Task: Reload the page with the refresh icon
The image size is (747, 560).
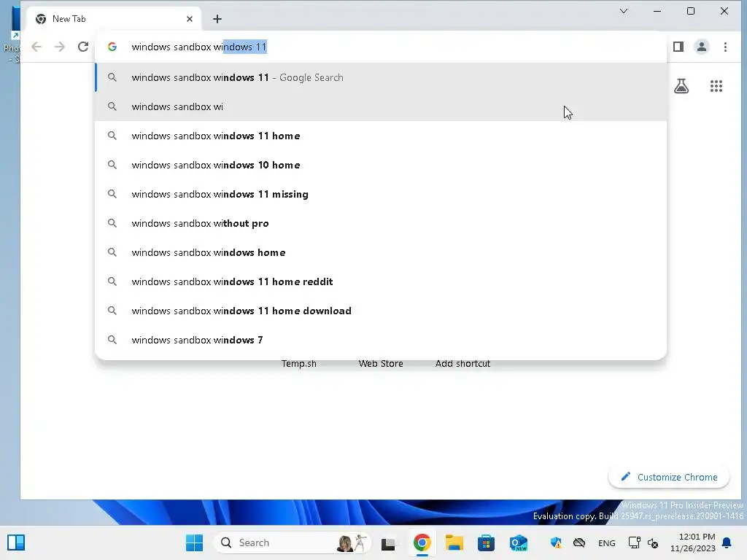Action: (83, 47)
